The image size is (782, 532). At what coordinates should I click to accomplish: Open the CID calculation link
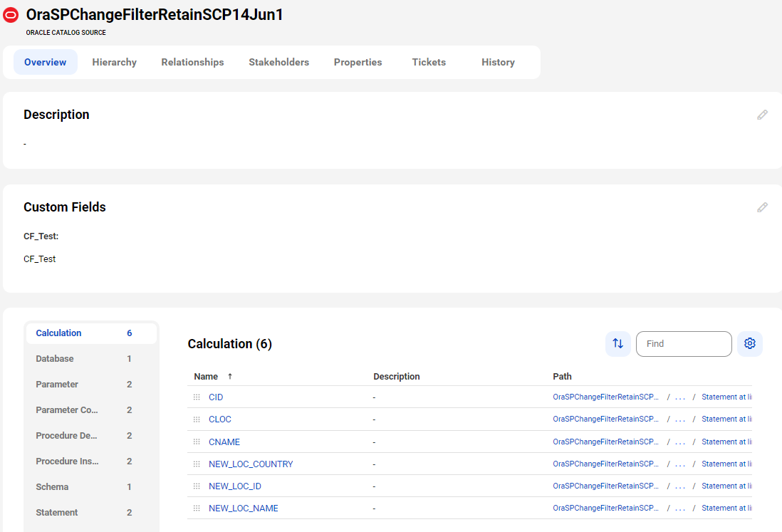click(x=216, y=397)
